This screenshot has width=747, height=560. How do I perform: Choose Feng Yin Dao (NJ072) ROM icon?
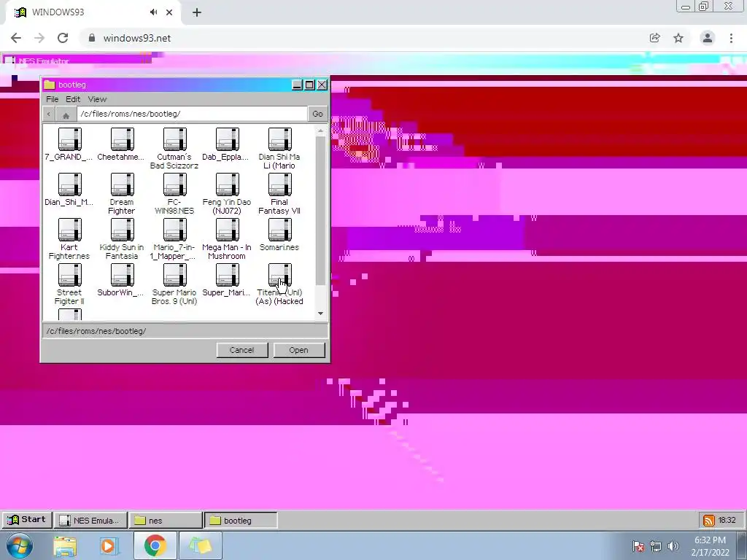(228, 184)
